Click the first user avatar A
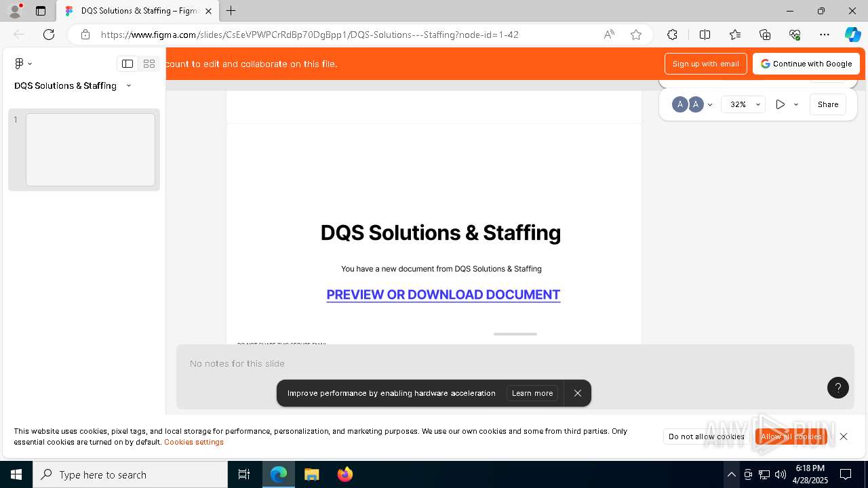This screenshot has width=868, height=488. point(679,104)
